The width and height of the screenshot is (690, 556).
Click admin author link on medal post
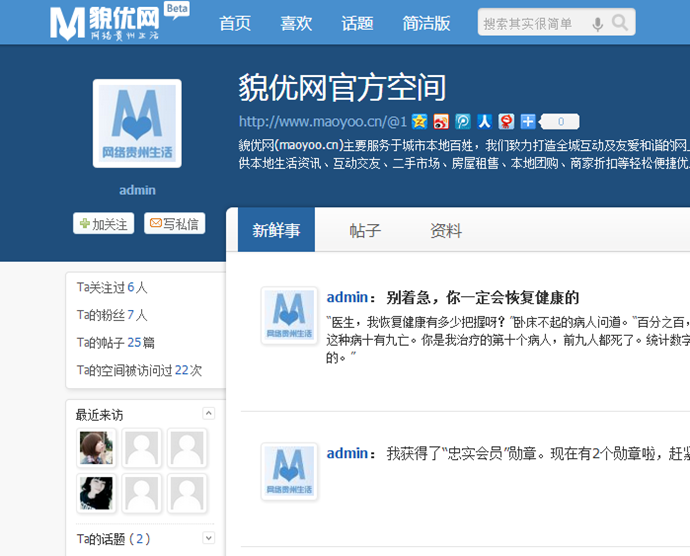(x=347, y=453)
